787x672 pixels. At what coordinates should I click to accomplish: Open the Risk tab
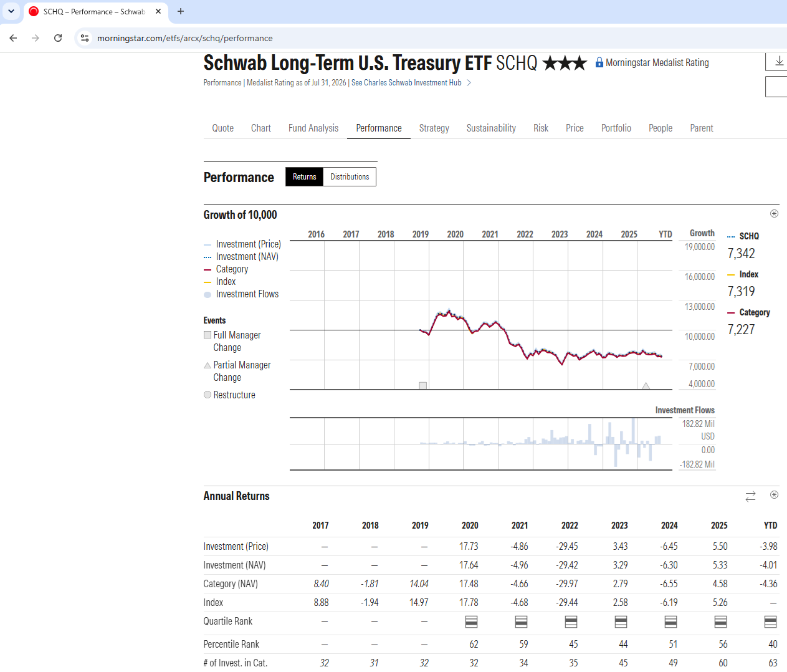point(541,128)
